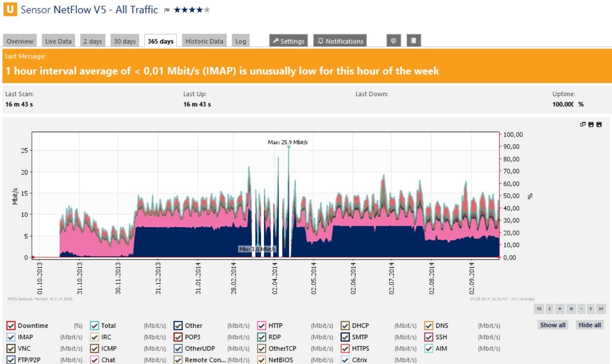The image size is (612, 364).
Task: Click the Show all button
Action: click(x=553, y=325)
